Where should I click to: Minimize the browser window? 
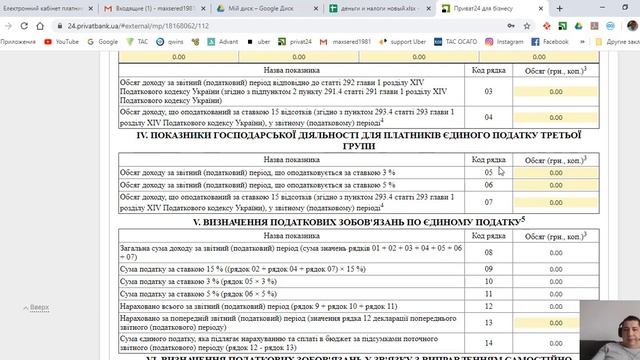602,8
